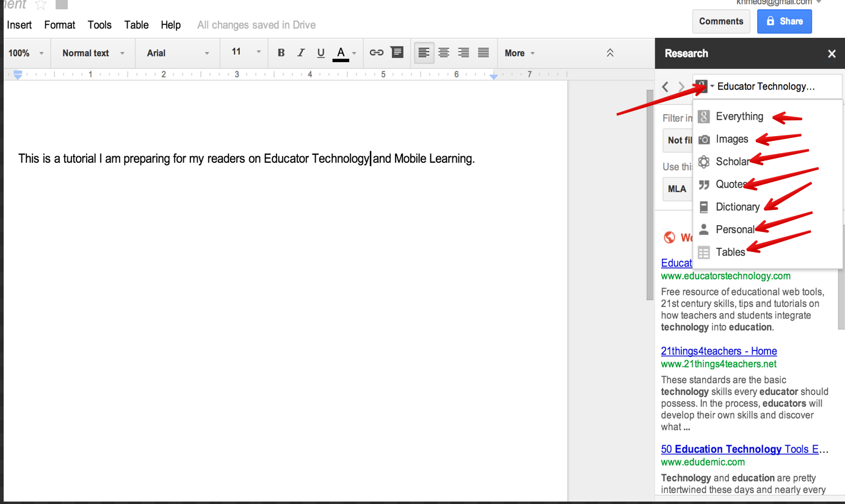Click the left indent marker on ruler
This screenshot has height=504, width=845.
click(18, 74)
